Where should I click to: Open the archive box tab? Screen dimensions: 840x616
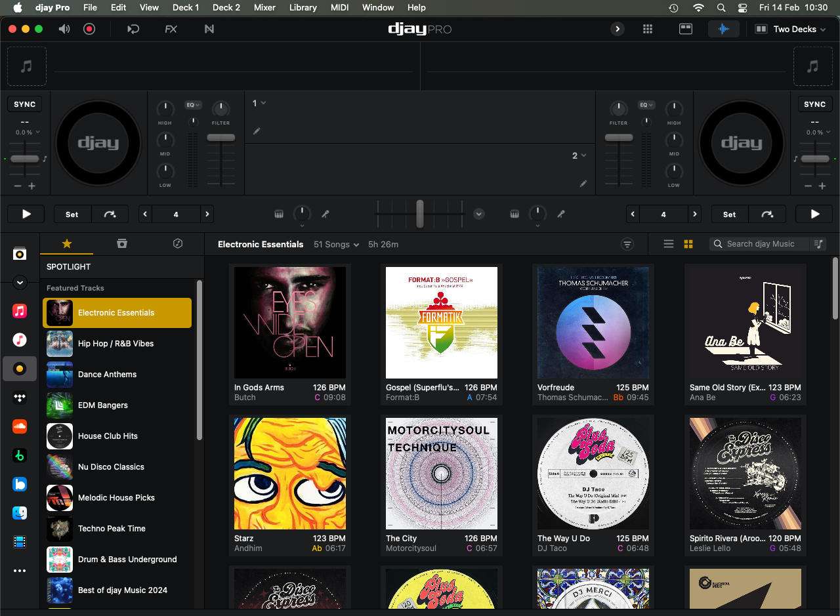121,243
